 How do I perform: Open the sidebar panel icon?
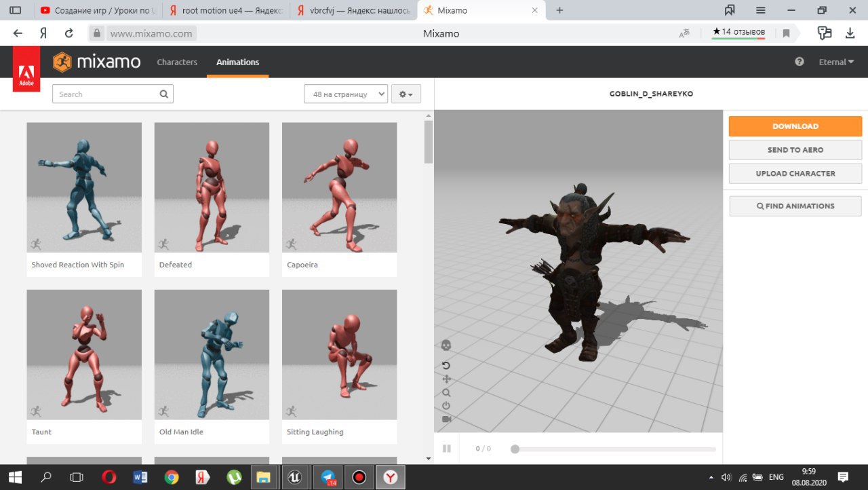point(15,10)
